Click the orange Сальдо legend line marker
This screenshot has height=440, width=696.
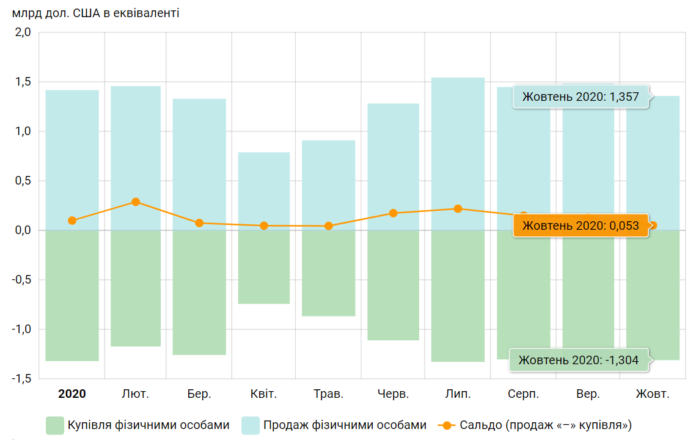pyautogui.click(x=446, y=425)
